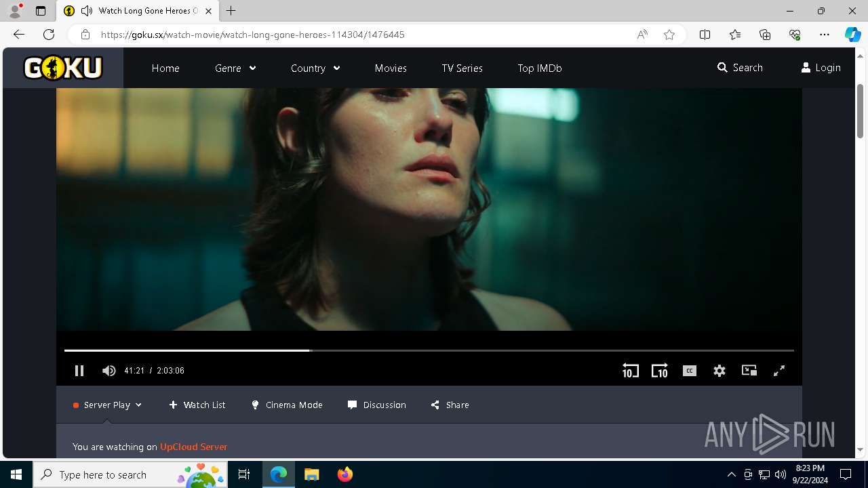Expand the Genre dropdown
This screenshot has height=488, width=868.
click(x=235, y=68)
